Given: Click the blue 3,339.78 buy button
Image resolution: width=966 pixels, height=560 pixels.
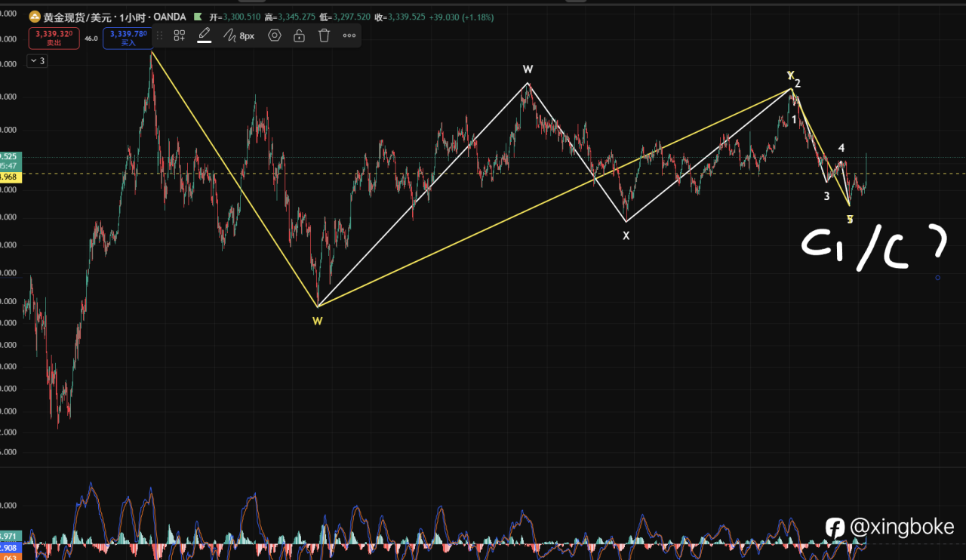Looking at the screenshot, I should pos(130,38).
